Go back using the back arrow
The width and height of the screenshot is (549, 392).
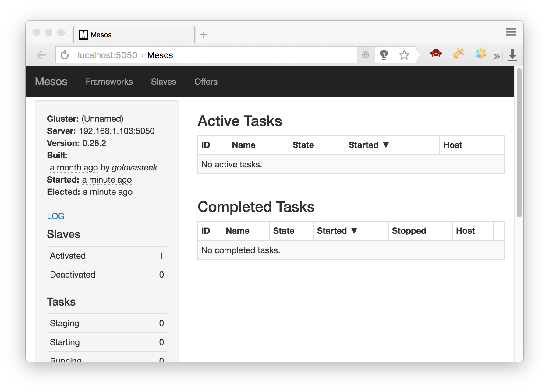(41, 55)
